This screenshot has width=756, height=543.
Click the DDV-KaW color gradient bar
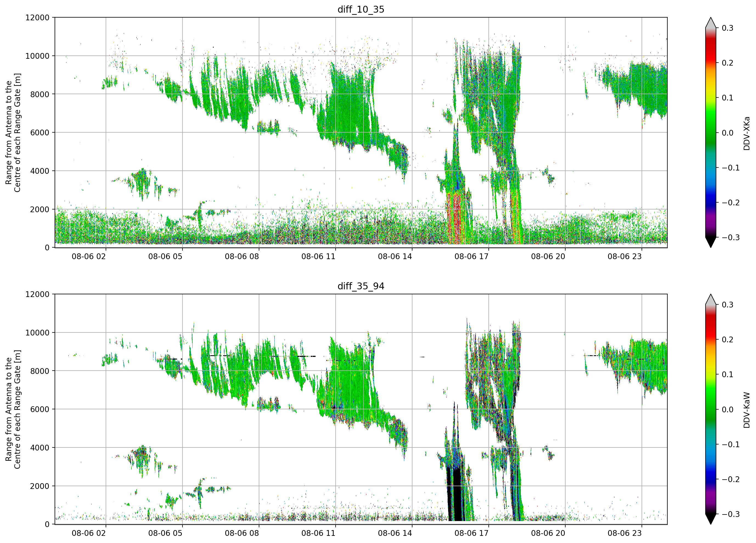coord(711,409)
